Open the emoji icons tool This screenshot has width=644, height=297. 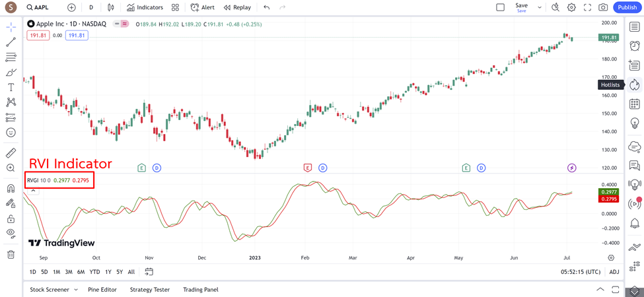click(x=11, y=133)
